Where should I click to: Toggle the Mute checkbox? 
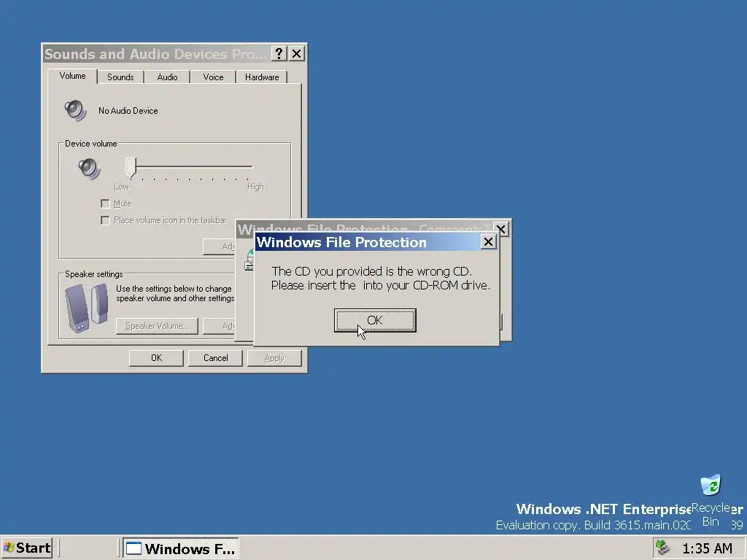tap(105, 204)
